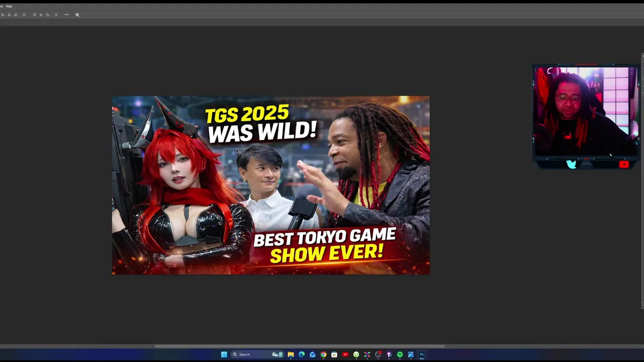The width and height of the screenshot is (644, 362).
Task: Click the vertical canvas scrollbar
Action: click(642, 181)
